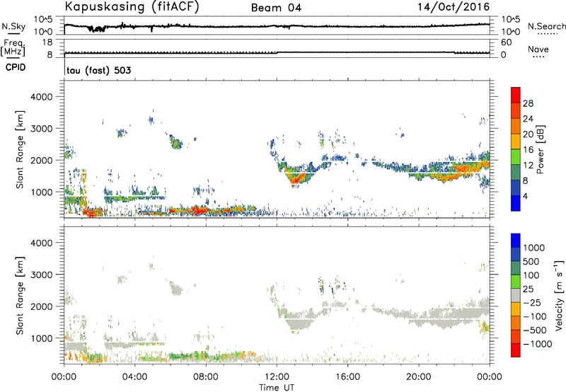The width and height of the screenshot is (566, 392).
Task: Click the 14/Oct/2016 date label
Action: [454, 7]
